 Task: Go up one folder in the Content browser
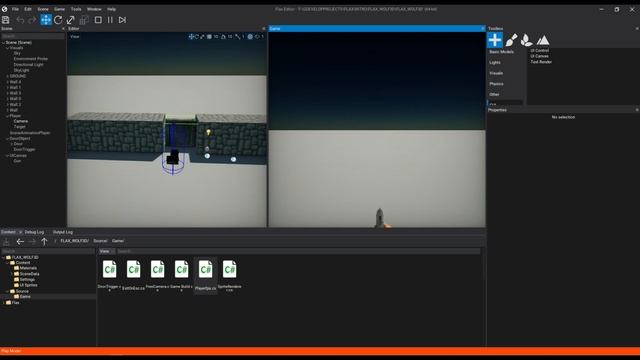(44, 242)
